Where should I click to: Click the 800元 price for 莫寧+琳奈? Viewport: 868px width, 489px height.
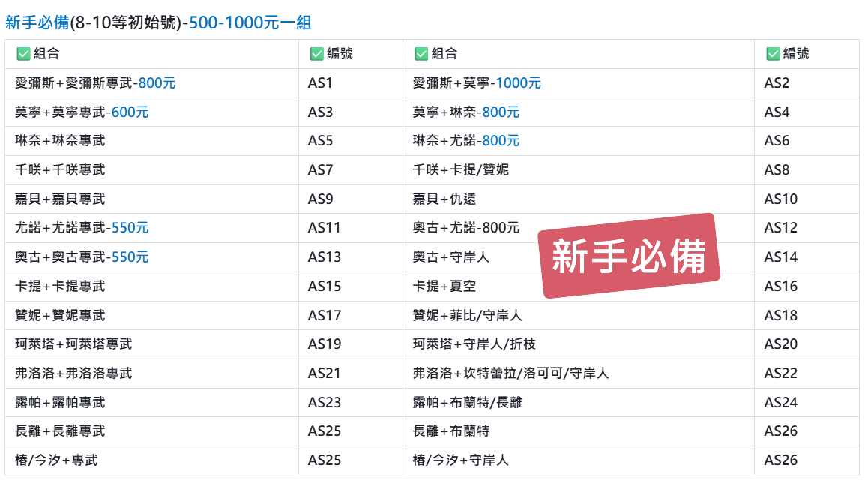click(x=501, y=112)
